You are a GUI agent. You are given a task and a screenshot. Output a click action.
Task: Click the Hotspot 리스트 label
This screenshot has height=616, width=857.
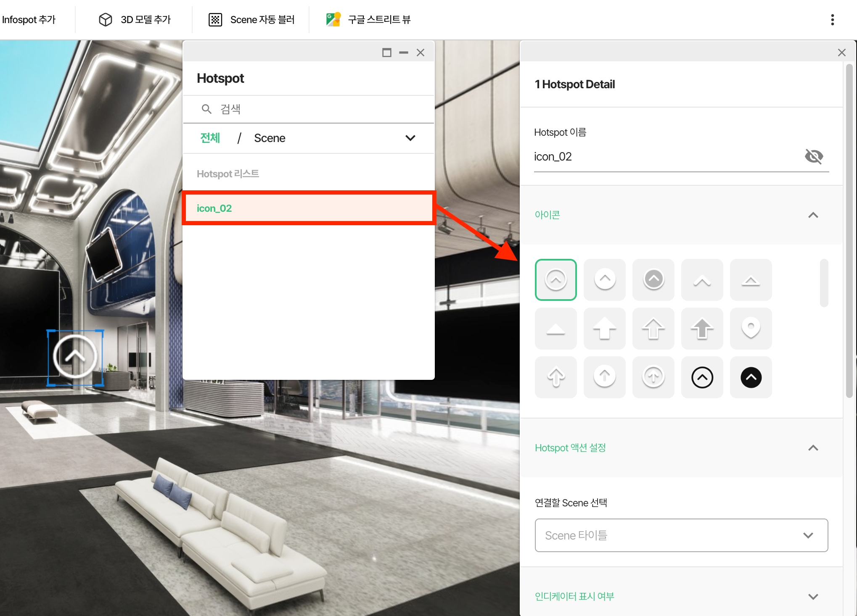click(x=227, y=174)
